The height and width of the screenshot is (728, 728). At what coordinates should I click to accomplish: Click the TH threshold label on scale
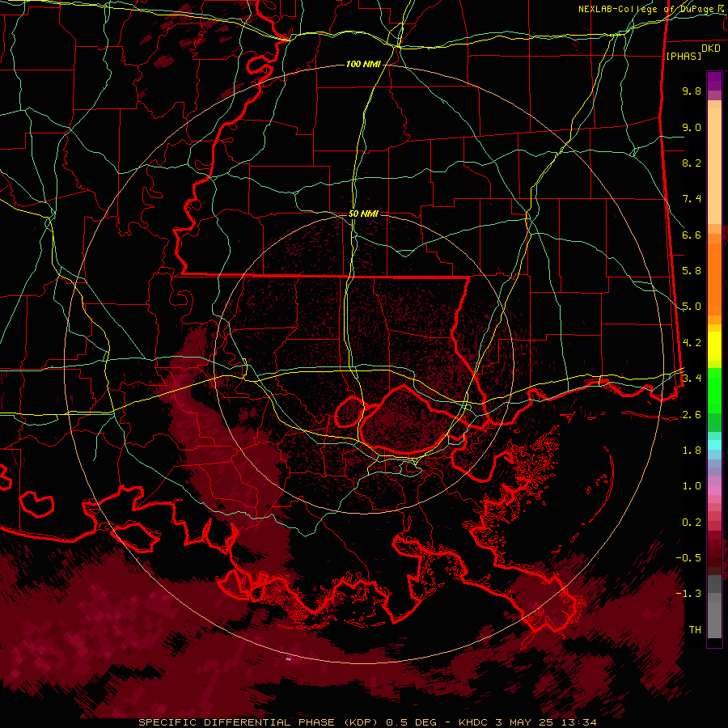point(695,630)
